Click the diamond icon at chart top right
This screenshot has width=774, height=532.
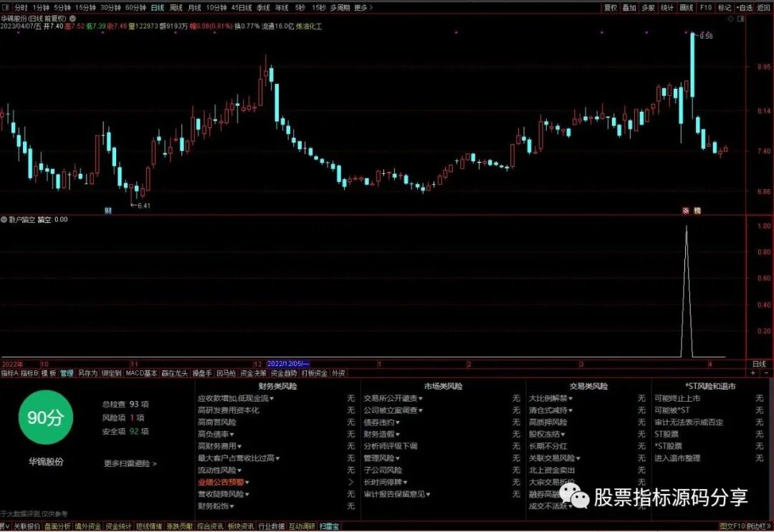[730, 19]
